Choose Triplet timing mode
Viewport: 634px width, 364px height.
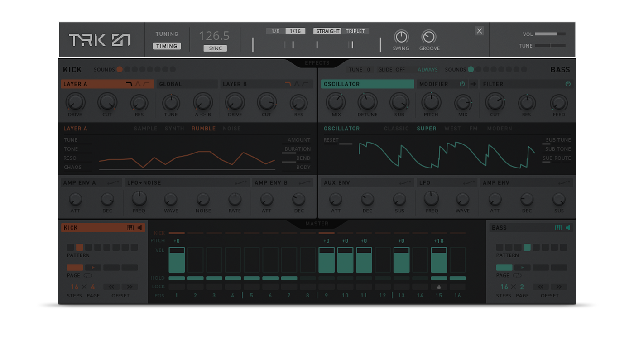[355, 31]
